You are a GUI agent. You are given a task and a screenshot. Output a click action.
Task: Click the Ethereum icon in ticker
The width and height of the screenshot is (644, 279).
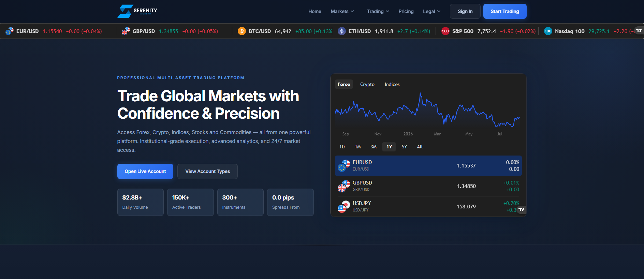click(x=342, y=31)
